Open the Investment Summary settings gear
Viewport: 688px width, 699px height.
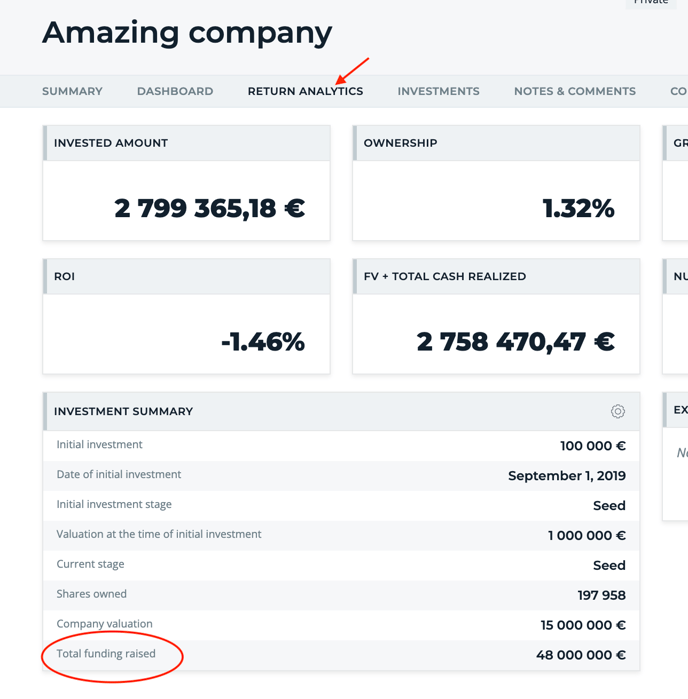pyautogui.click(x=618, y=411)
